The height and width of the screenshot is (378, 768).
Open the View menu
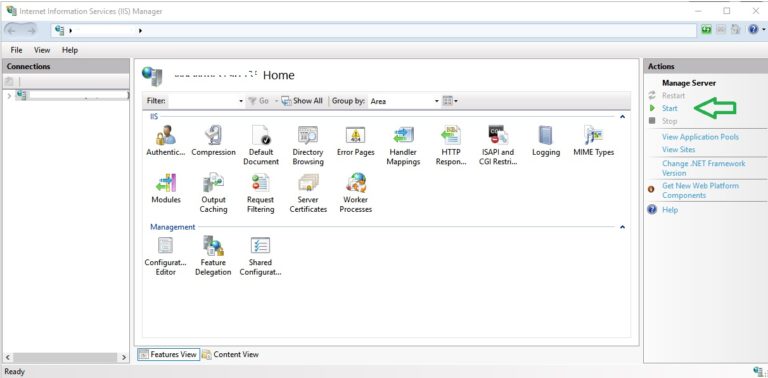pyautogui.click(x=42, y=50)
